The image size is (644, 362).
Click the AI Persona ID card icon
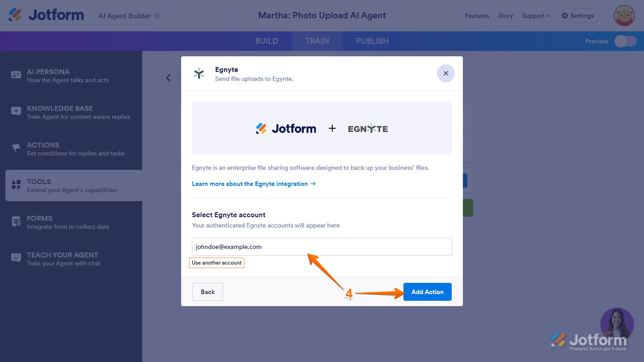click(16, 75)
